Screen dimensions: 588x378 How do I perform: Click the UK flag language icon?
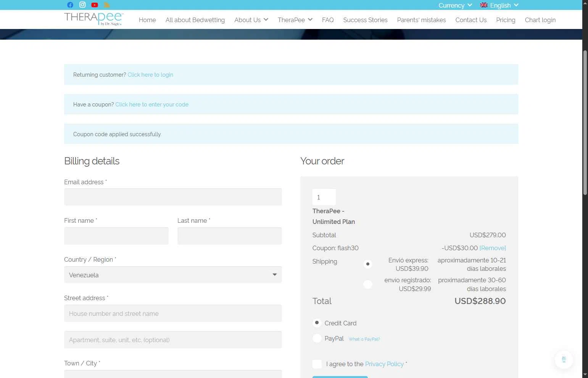click(484, 5)
